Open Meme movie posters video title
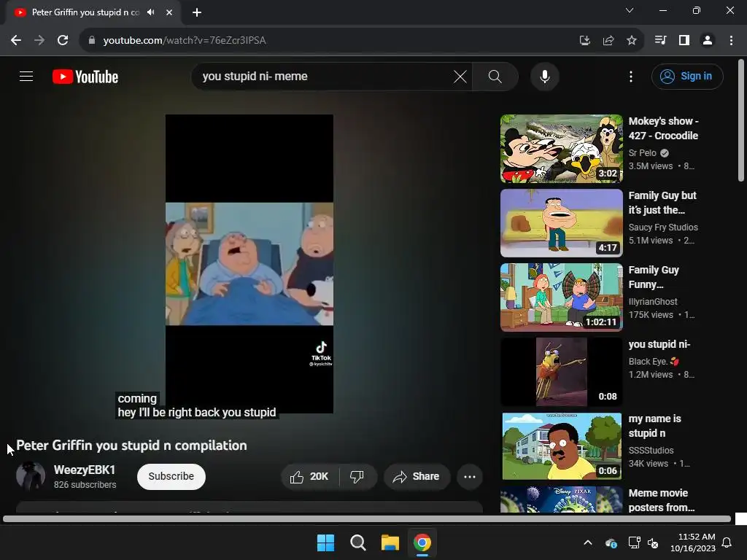The width and height of the screenshot is (747, 560). 661,500
